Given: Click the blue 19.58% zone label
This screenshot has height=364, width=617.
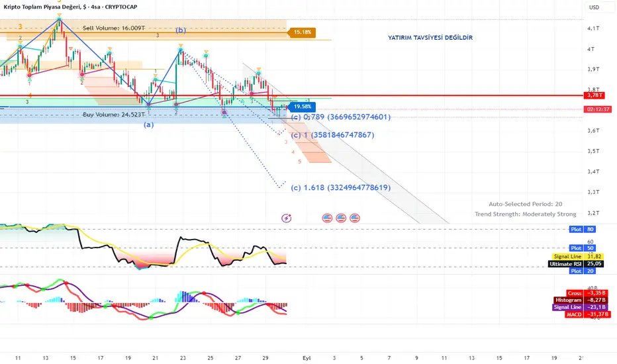Looking at the screenshot, I should point(302,107).
